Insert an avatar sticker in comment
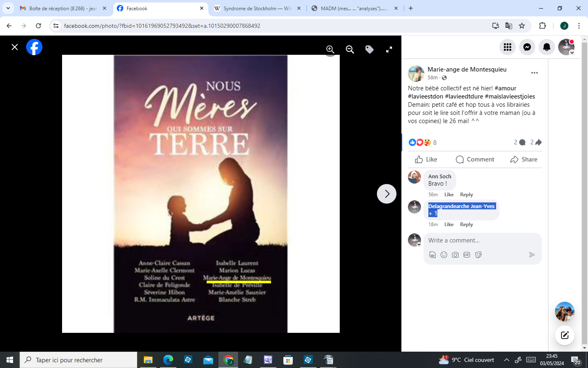This screenshot has width=588, height=368. 432,255
